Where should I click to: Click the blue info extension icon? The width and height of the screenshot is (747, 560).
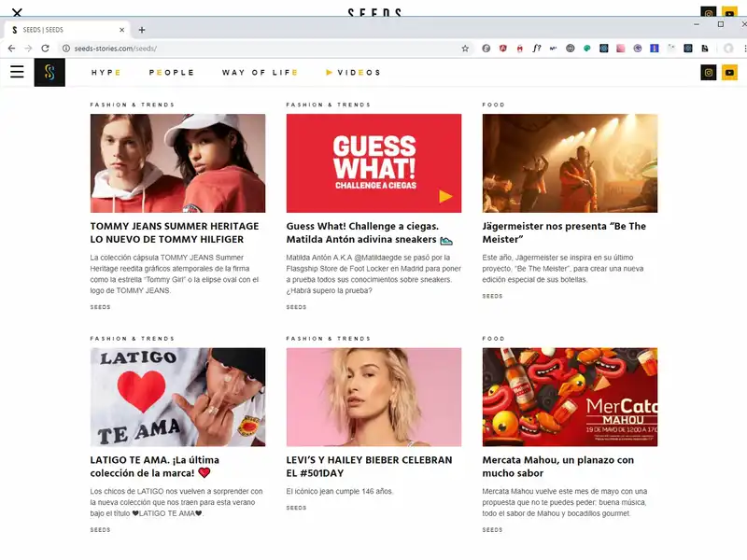tap(655, 49)
